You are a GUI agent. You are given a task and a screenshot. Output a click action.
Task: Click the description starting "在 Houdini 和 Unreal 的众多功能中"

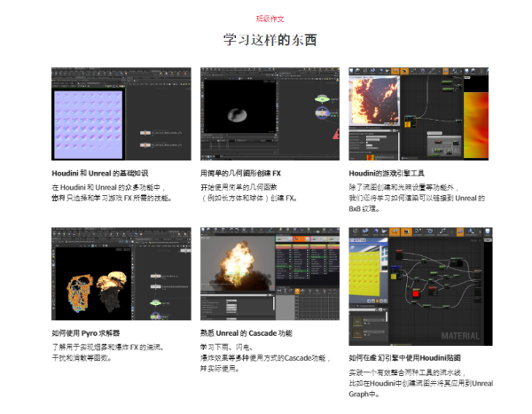[112, 192]
